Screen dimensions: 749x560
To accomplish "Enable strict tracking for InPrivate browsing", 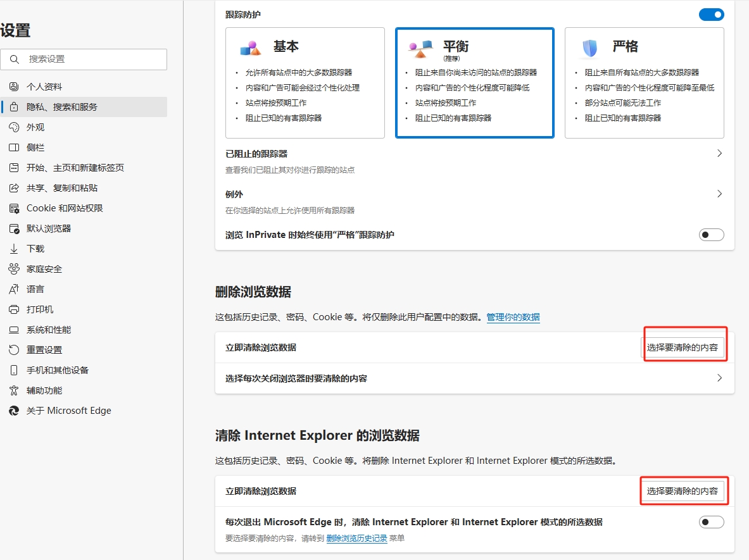I will pyautogui.click(x=711, y=235).
